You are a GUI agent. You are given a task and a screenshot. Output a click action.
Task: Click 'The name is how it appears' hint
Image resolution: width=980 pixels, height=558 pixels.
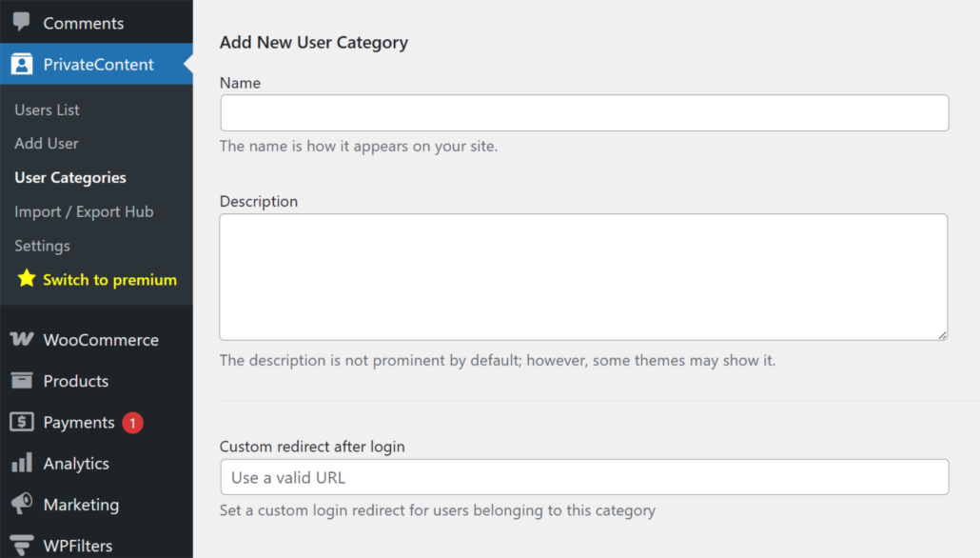pos(359,147)
